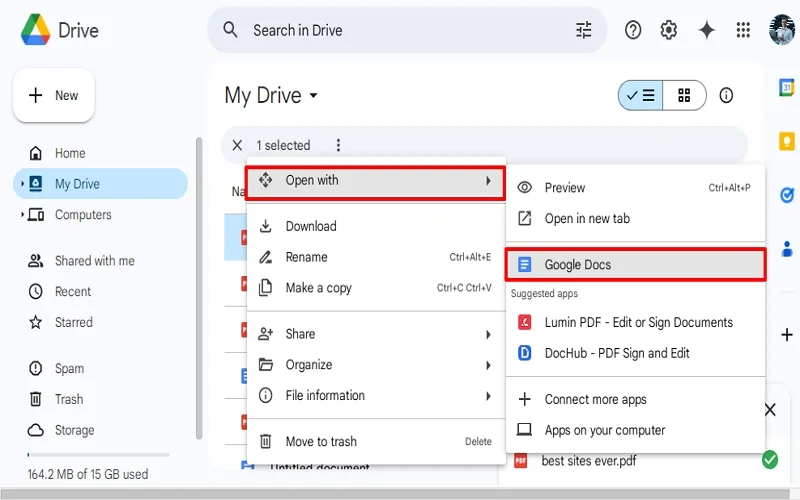The width and height of the screenshot is (800, 500).
Task: Click the sidebar vertical scrollbar
Action: 199,288
